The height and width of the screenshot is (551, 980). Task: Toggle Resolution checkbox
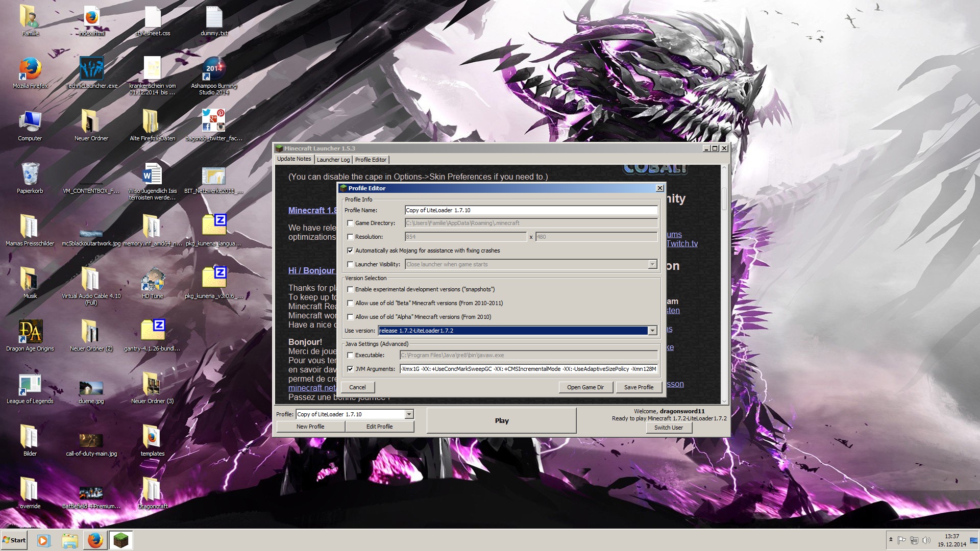coord(350,237)
